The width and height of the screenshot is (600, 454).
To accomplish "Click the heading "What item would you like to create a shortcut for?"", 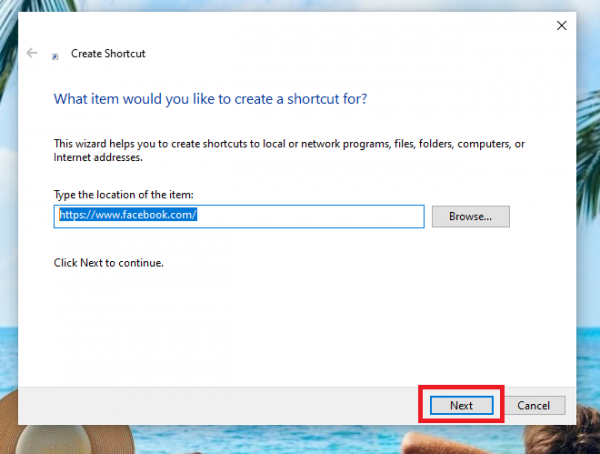I will pyautogui.click(x=210, y=99).
